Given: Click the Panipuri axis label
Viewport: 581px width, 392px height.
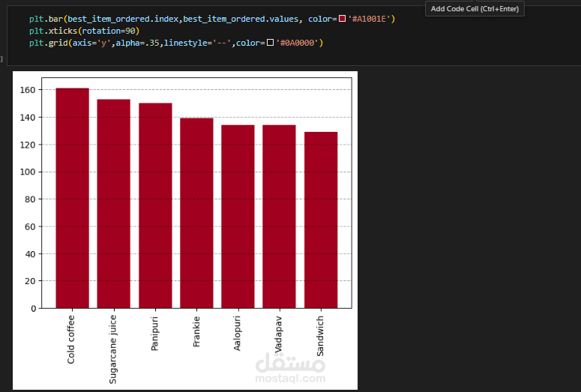Looking at the screenshot, I should (154, 333).
